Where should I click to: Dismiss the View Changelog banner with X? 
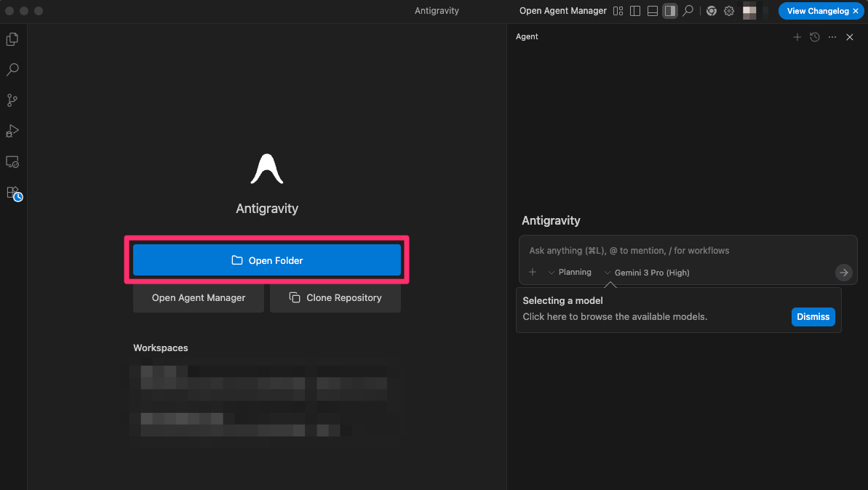pos(856,11)
